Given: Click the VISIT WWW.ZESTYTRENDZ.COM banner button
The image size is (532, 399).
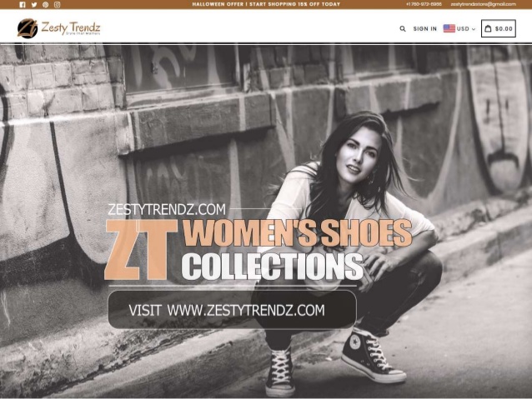Looking at the screenshot, I should coord(233,310).
